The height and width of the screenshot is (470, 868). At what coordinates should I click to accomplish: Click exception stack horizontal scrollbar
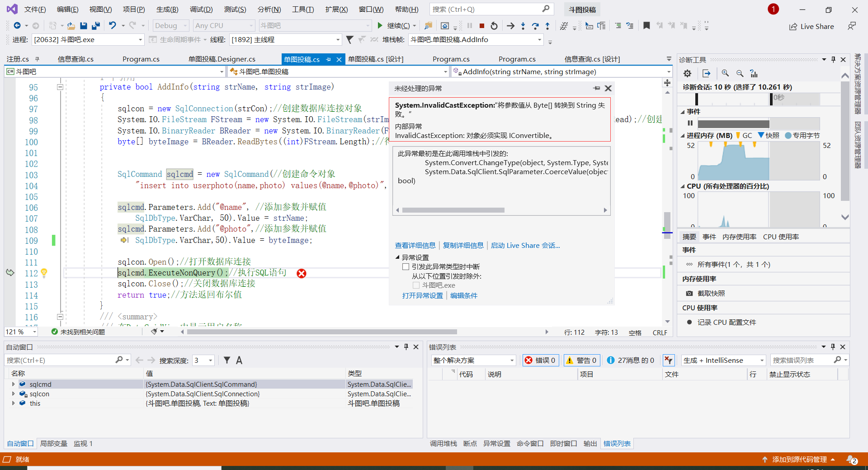[x=453, y=210]
